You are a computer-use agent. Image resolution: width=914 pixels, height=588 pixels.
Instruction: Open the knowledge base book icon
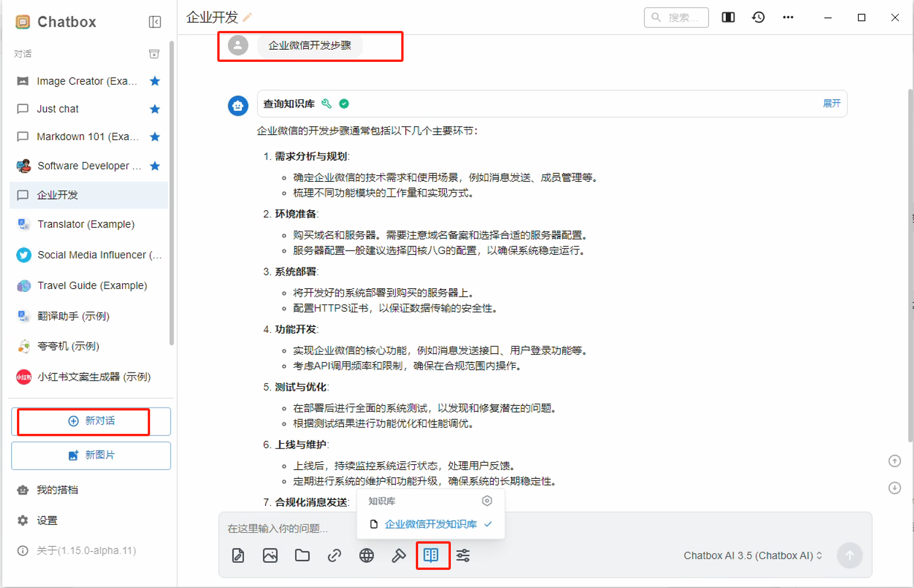coord(431,555)
